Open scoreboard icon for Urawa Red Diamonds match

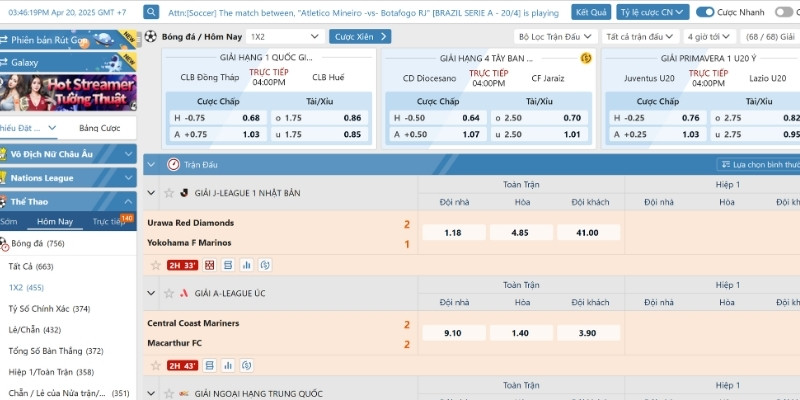coord(228,265)
